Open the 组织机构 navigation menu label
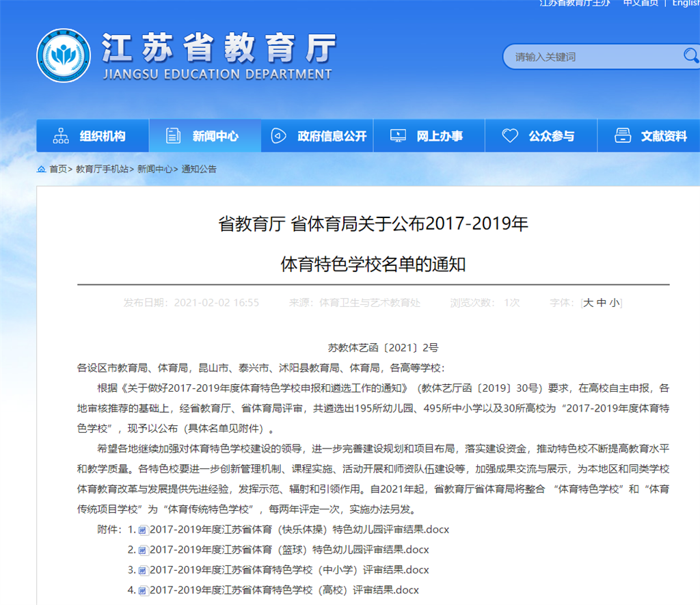700x605 pixels. [x=103, y=136]
